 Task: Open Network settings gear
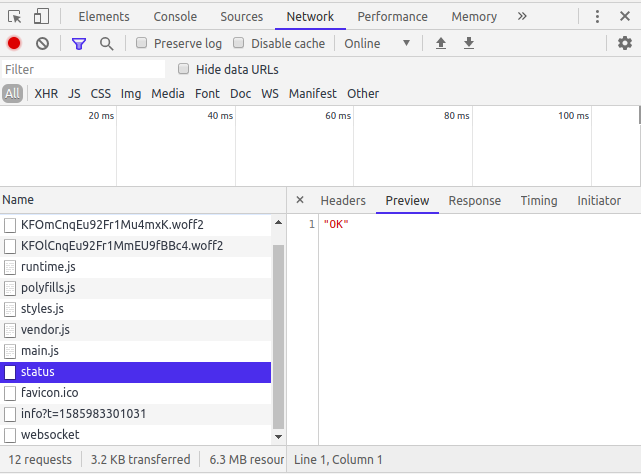[625, 43]
